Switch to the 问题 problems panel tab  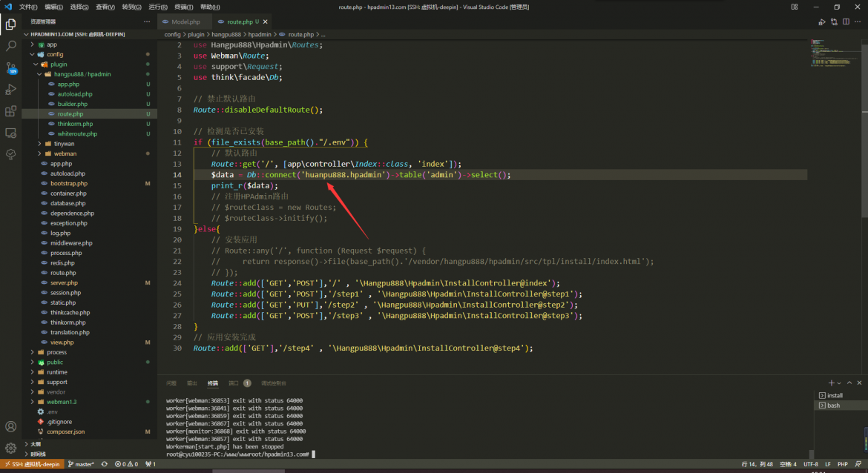click(x=171, y=383)
